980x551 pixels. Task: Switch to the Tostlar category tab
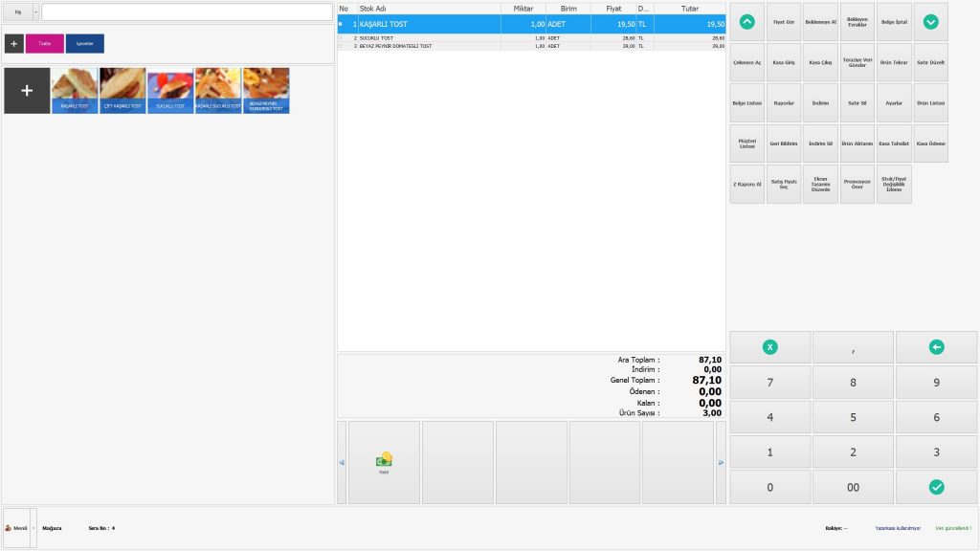(x=45, y=43)
